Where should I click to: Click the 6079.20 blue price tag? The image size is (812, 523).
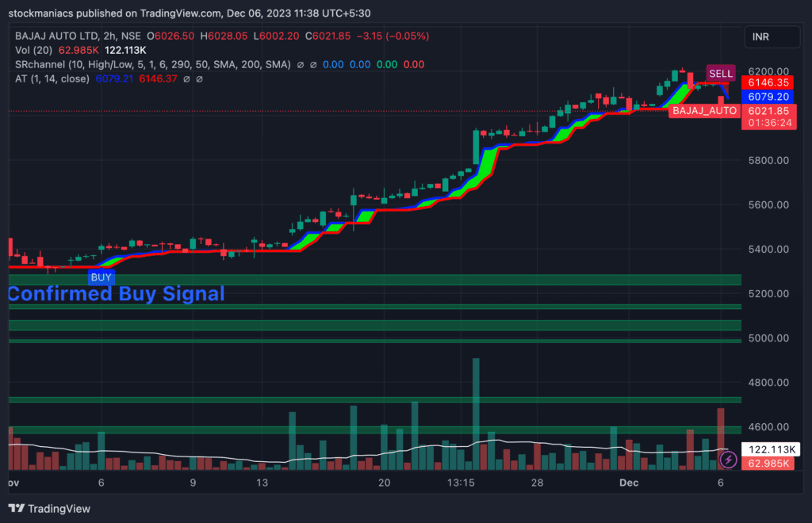(768, 97)
